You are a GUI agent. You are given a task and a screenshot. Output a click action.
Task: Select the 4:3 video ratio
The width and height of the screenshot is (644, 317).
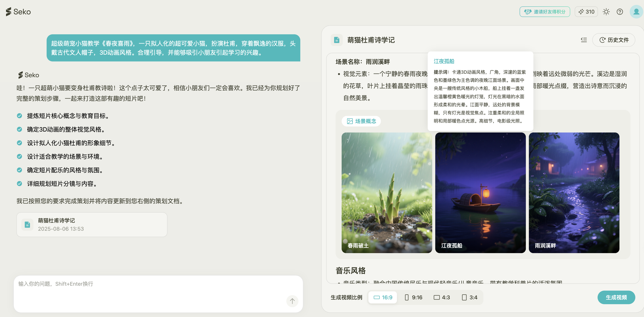click(442, 298)
